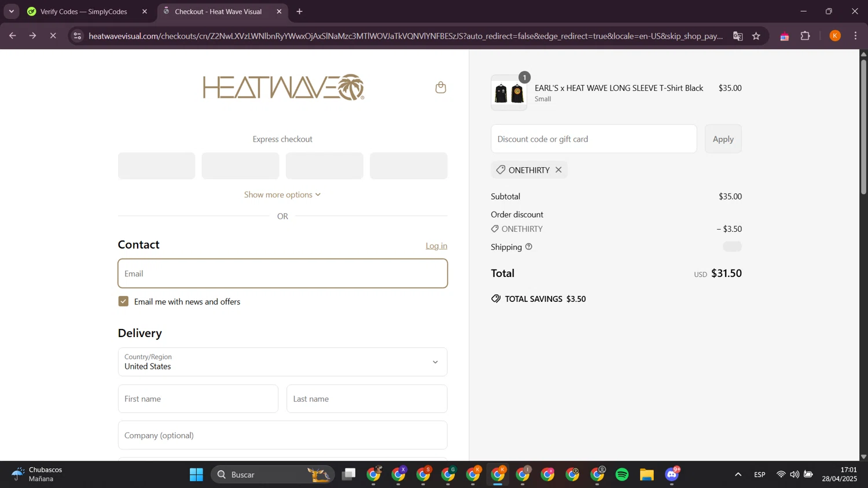
Task: Click the Company (optional) field
Action: coord(282,435)
